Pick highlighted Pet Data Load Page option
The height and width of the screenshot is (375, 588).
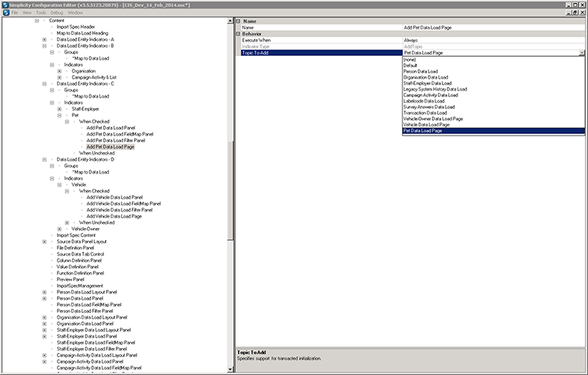pyautogui.click(x=493, y=131)
